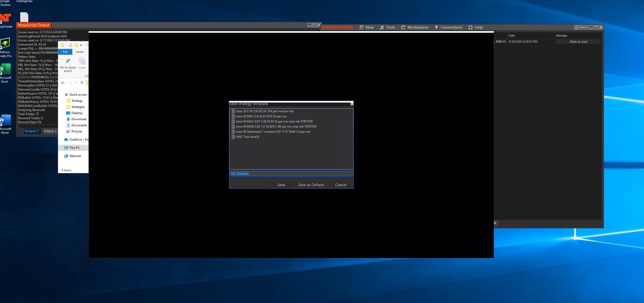Select the template 'June 30 0.74 2.93 63.16 $1k per mo low risk'
This screenshot has width=644, height=303.
265,111
